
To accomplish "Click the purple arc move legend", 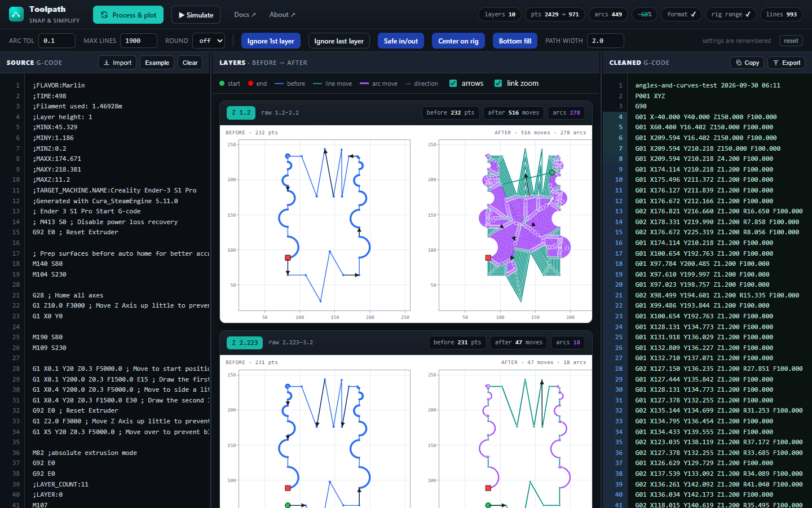I will click(x=364, y=84).
